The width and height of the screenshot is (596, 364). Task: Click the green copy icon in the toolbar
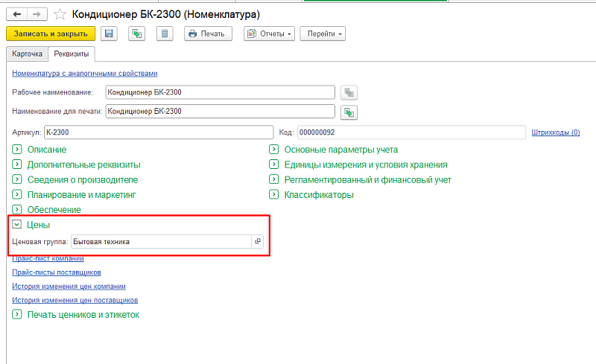pos(136,33)
